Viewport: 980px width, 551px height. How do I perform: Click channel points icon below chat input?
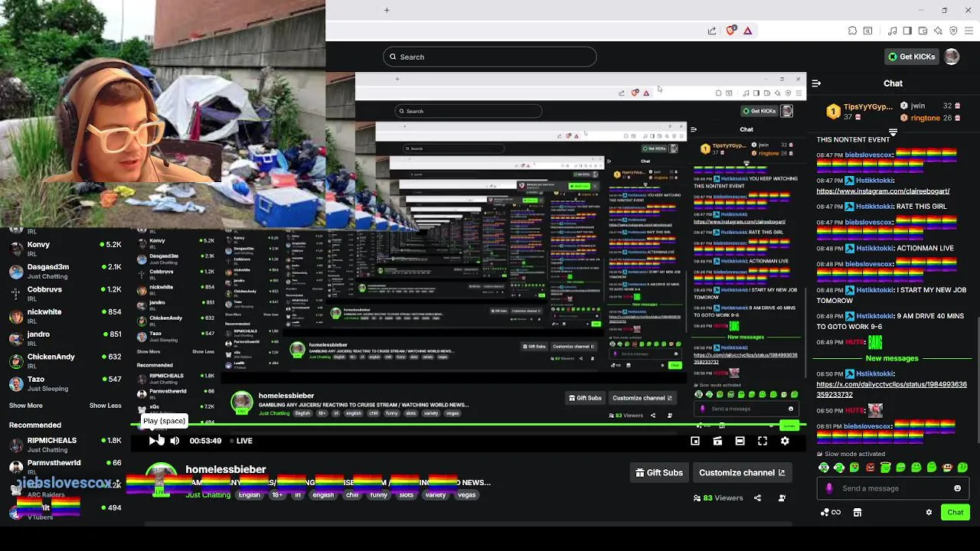[830, 513]
